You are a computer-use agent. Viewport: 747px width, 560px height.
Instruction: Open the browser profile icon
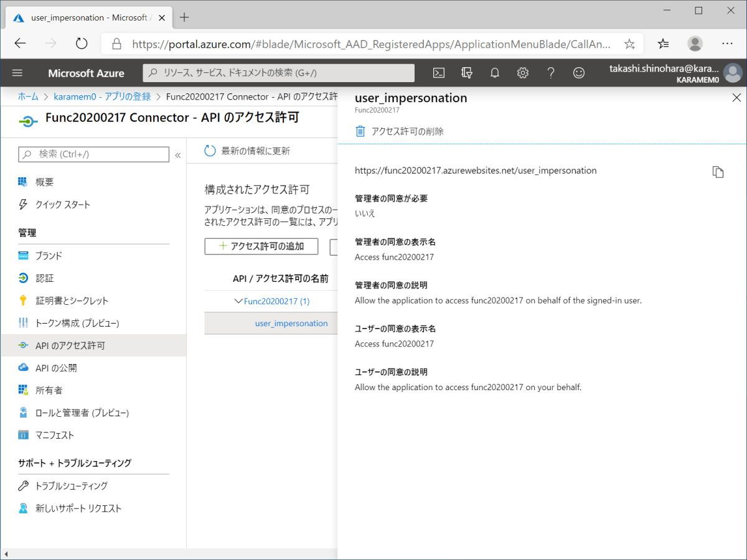click(695, 44)
